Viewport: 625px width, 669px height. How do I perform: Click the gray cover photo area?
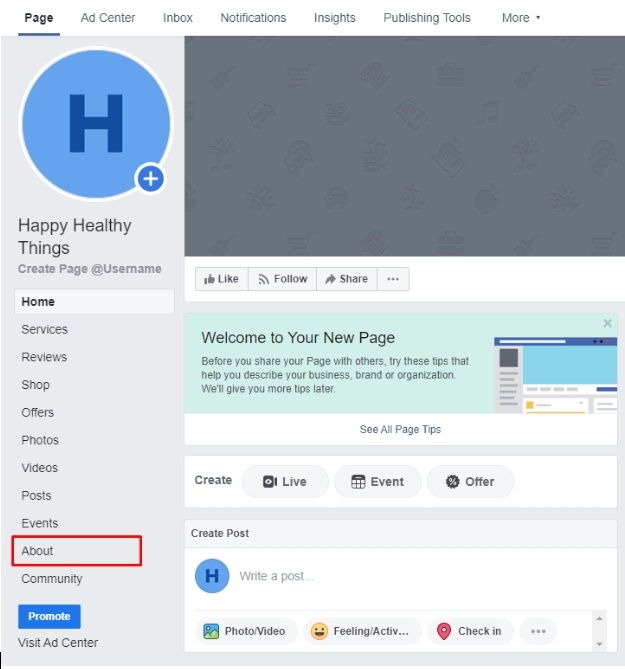click(x=404, y=146)
